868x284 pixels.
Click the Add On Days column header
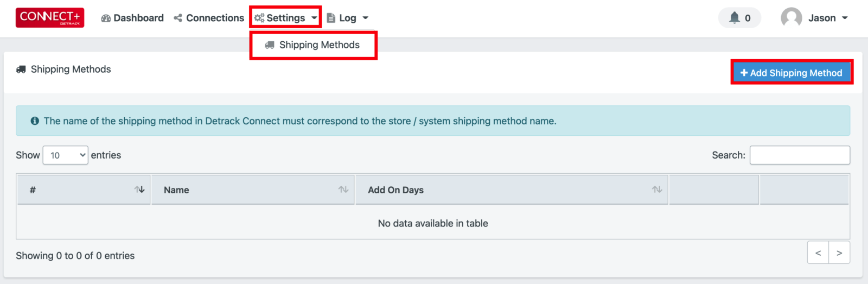click(512, 190)
